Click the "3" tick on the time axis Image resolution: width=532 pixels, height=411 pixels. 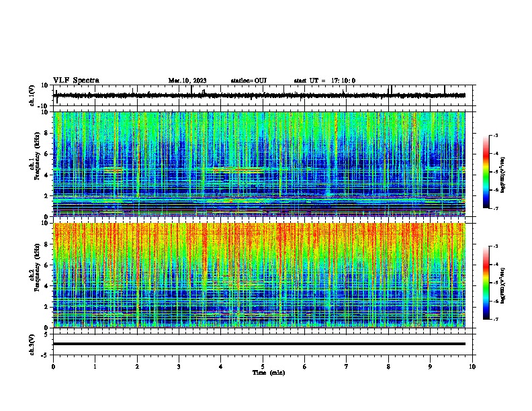179,367
